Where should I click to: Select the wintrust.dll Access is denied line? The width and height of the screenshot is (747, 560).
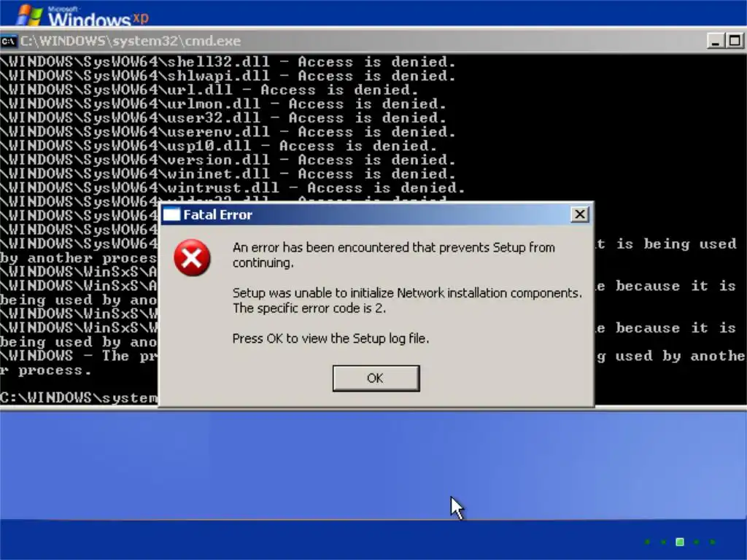233,187
